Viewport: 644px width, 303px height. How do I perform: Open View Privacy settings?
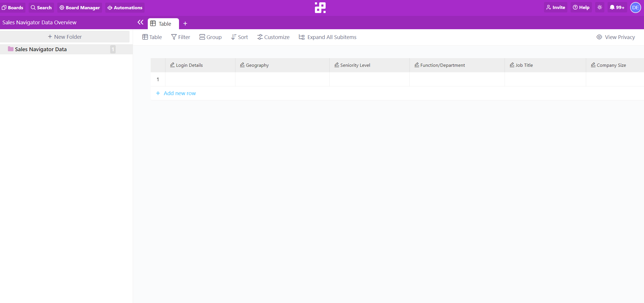click(616, 37)
